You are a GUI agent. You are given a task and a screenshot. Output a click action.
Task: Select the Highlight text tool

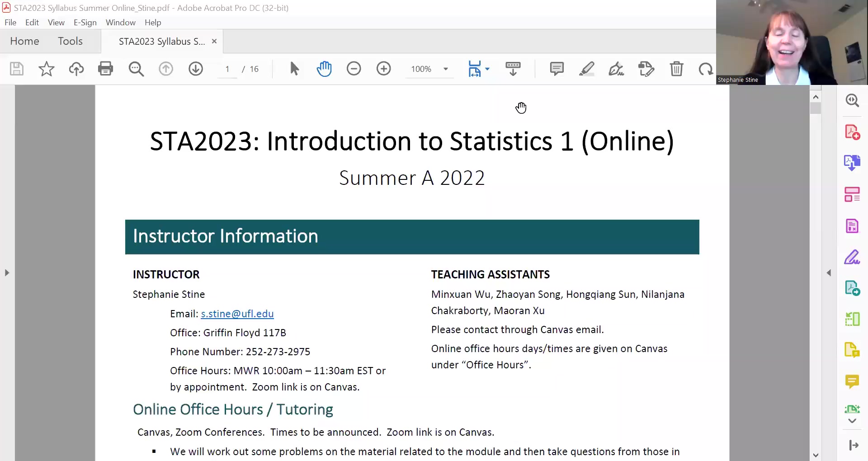[x=586, y=69]
